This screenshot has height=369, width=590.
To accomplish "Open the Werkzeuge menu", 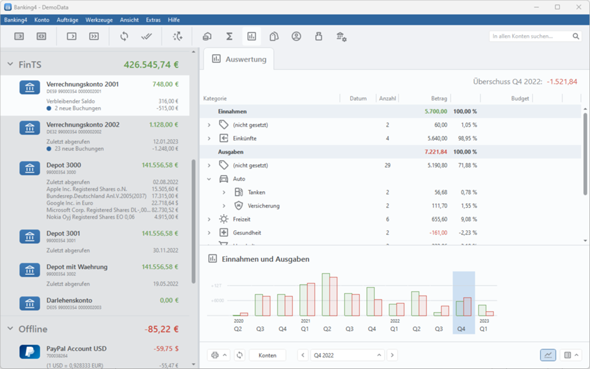I will 99,20.
